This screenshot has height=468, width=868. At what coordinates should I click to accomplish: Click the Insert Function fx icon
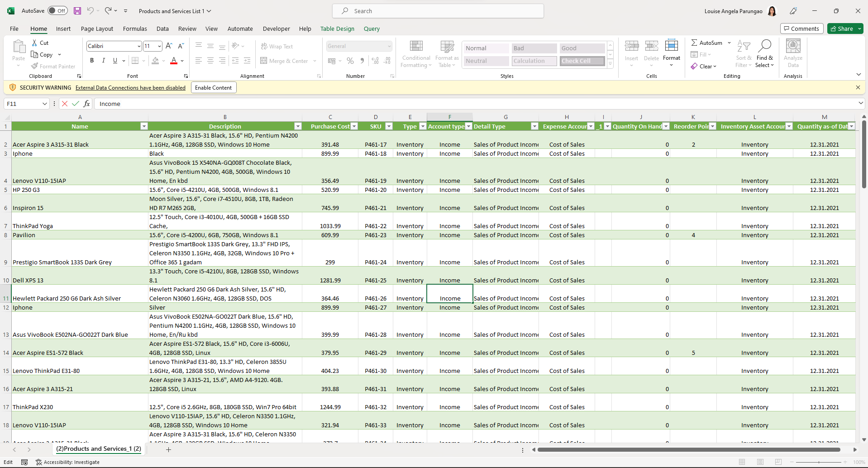coord(87,104)
